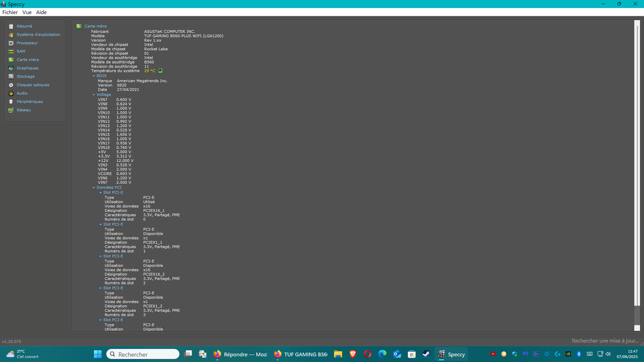
Task: Click the VIN15 1.656 V row
Action: coord(114,135)
